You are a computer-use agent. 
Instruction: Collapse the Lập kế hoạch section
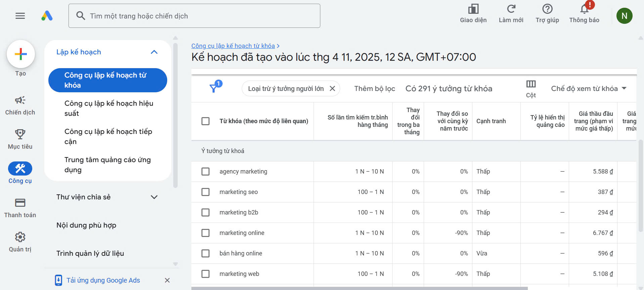pos(154,52)
